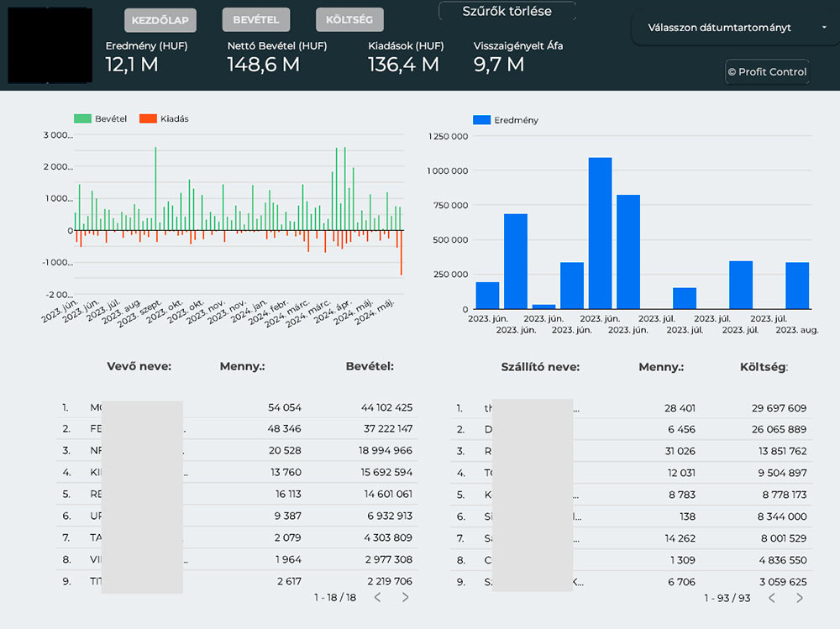Click the Profit Control link
Screen dimensions: 840x629
point(767,71)
